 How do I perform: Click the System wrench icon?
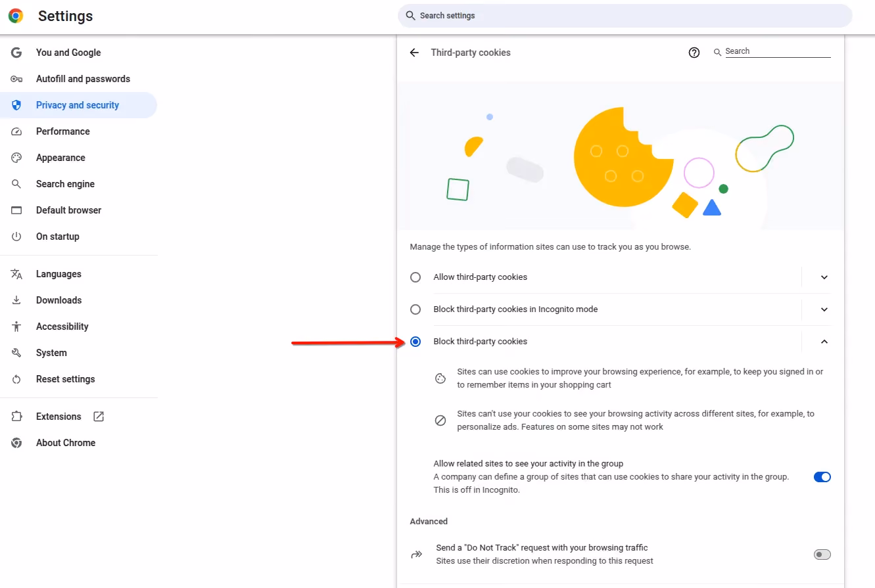point(16,353)
